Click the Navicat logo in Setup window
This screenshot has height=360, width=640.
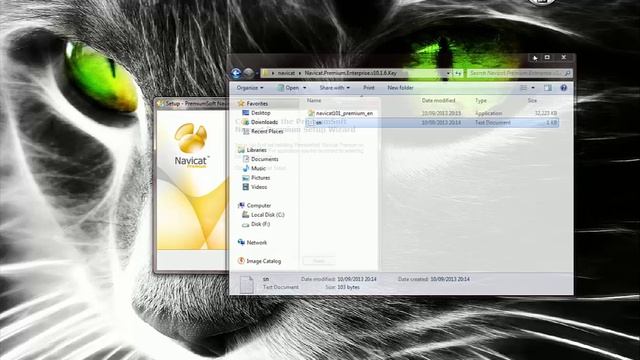click(191, 146)
